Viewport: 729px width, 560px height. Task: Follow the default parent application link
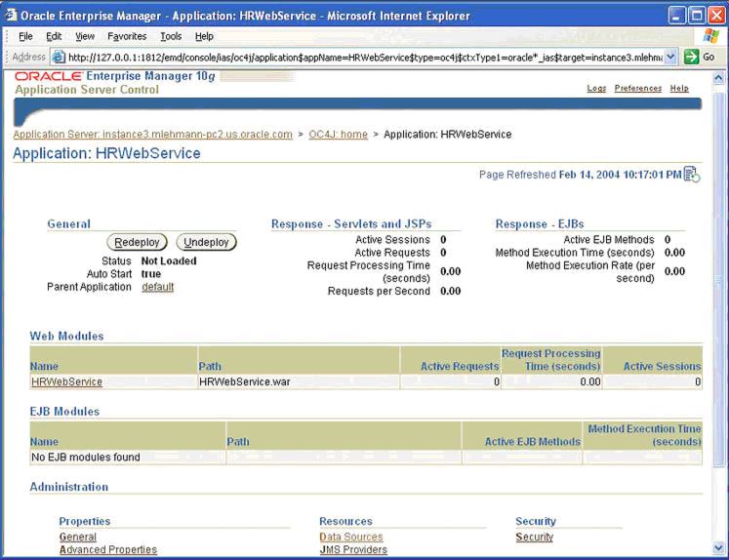pyautogui.click(x=157, y=287)
